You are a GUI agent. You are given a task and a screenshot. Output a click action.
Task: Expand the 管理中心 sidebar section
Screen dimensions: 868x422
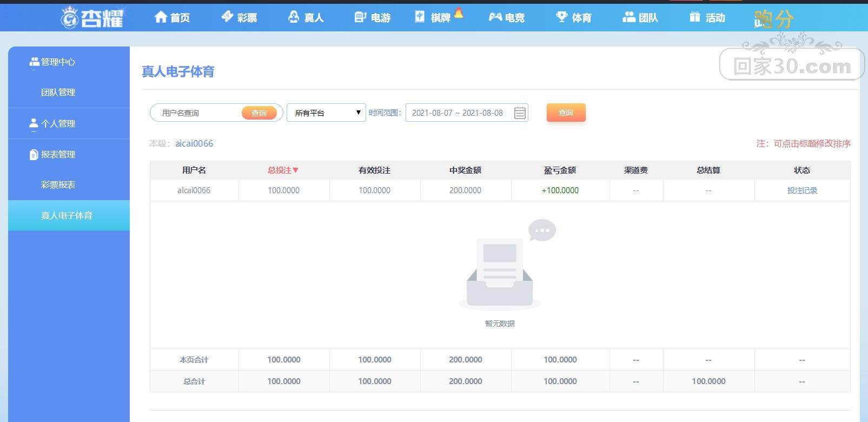tap(69, 62)
